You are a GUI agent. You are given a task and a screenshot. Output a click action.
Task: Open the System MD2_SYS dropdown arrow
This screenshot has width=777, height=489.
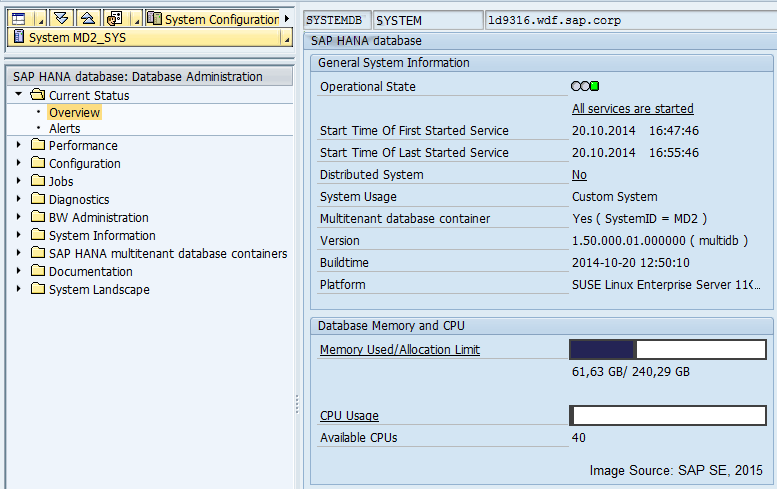(285, 38)
